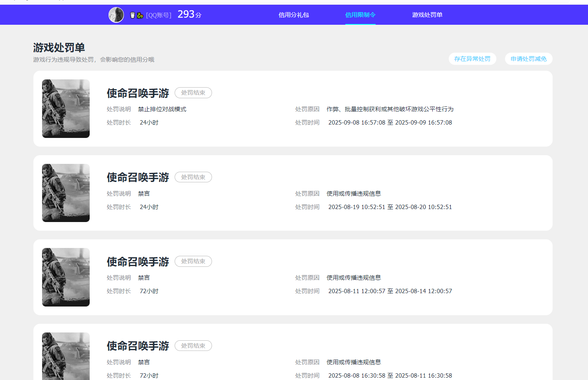Screen dimensions: 588x380
Task: Click the milk glass emoji beside the avatar
Action: point(133,15)
